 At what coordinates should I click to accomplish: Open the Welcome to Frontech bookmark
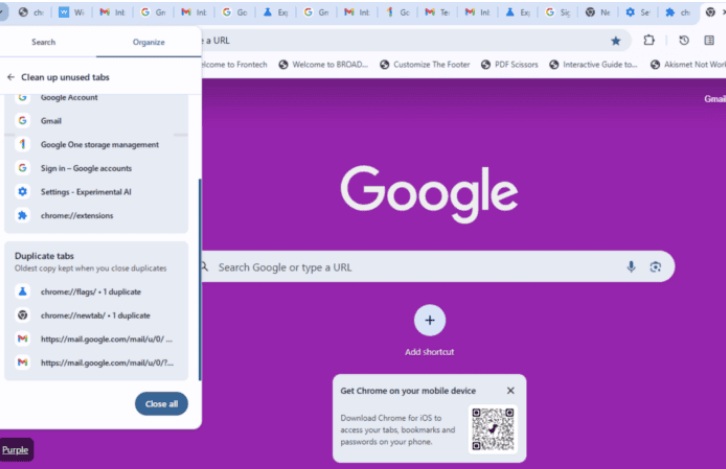[x=235, y=64]
